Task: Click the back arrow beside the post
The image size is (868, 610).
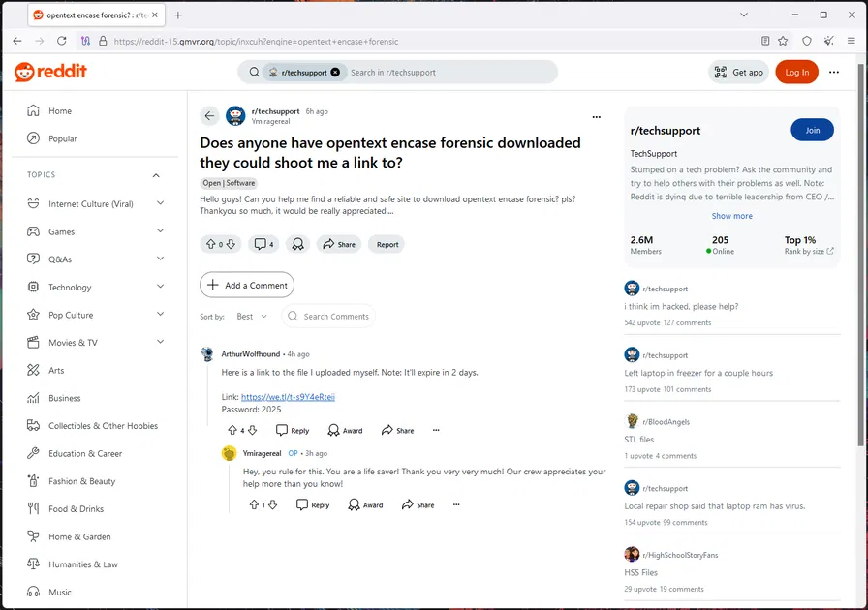Action: (209, 116)
